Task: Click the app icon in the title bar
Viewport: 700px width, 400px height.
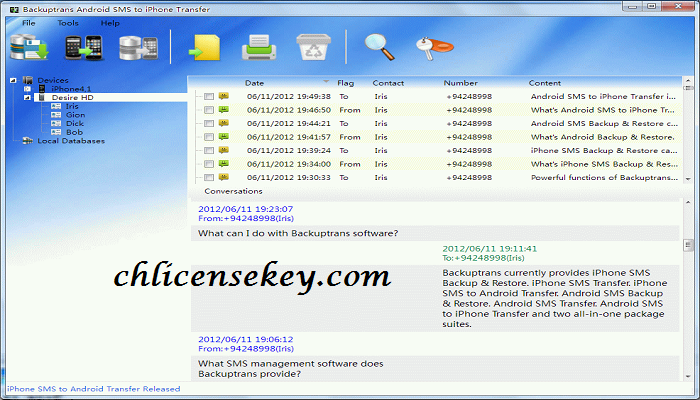Action: click(14, 9)
